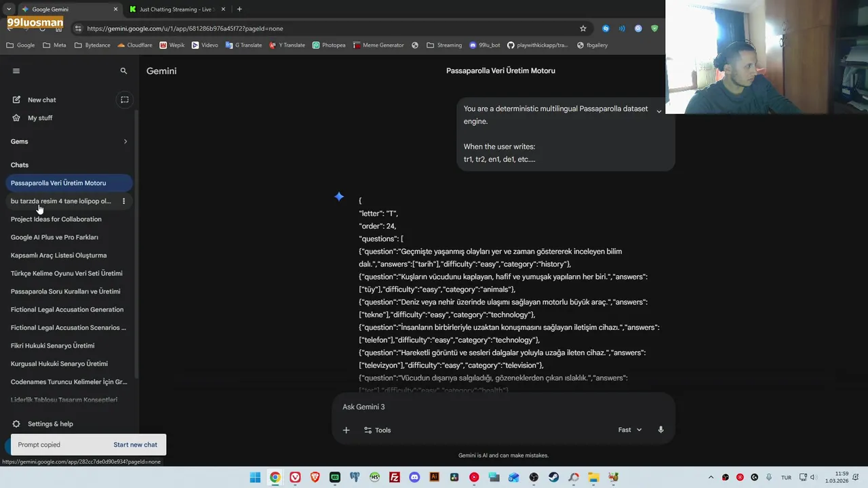Open Kurgusal Hukuki Senaryo Üretimi chat
The width and height of the screenshot is (868, 488).
click(x=59, y=364)
